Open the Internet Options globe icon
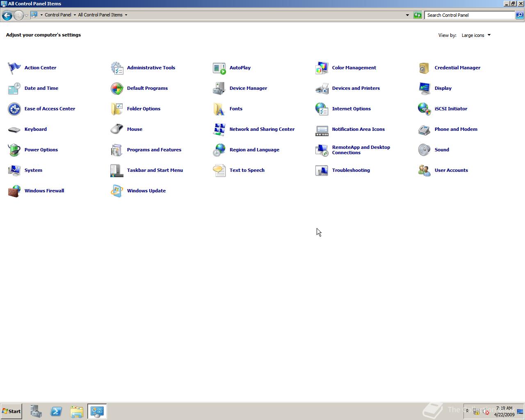 [x=322, y=109]
